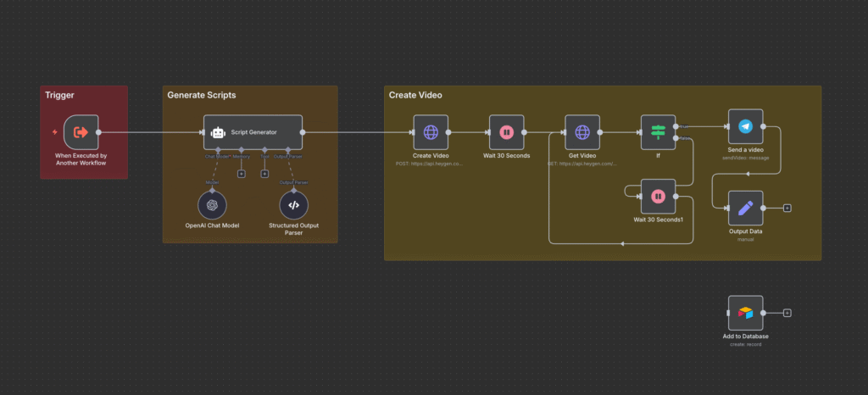Open the Telegram 'Send a video' node
This screenshot has height=395, width=868.
[745, 126]
